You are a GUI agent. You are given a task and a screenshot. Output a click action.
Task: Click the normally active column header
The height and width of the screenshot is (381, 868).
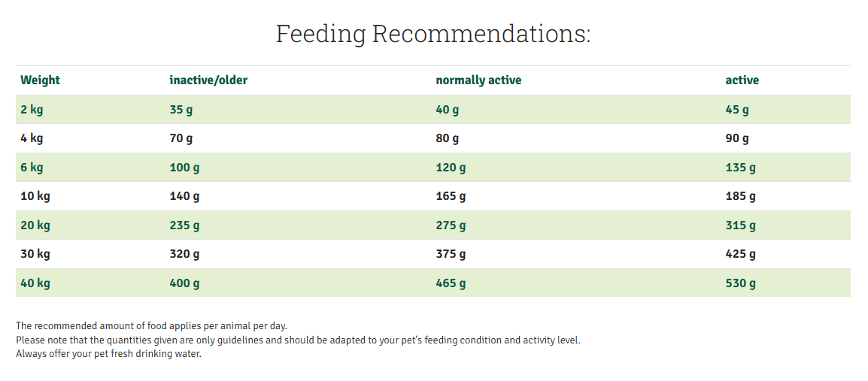tap(478, 80)
